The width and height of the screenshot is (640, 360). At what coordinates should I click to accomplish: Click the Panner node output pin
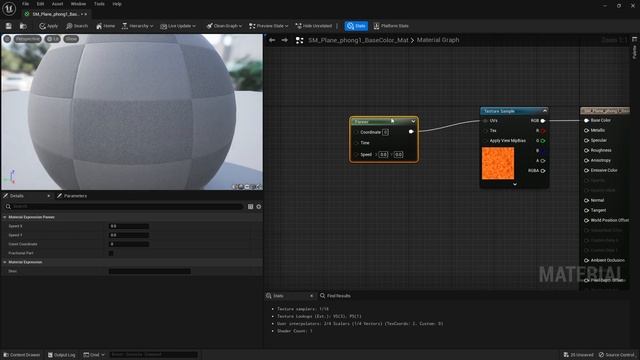click(x=411, y=132)
